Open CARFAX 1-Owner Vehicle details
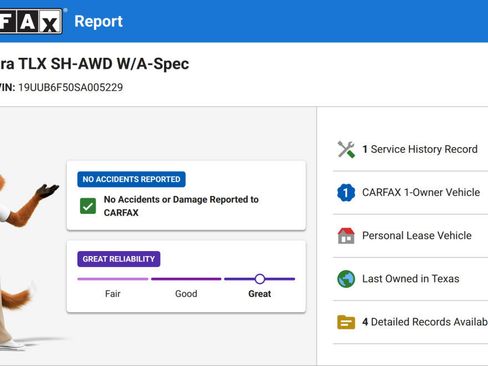 (410, 192)
